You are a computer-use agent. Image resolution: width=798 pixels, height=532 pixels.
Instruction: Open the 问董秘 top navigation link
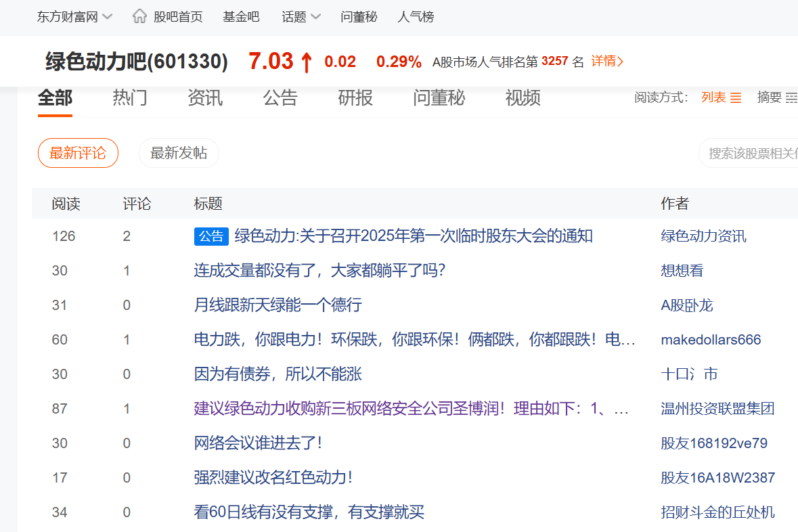tap(359, 17)
